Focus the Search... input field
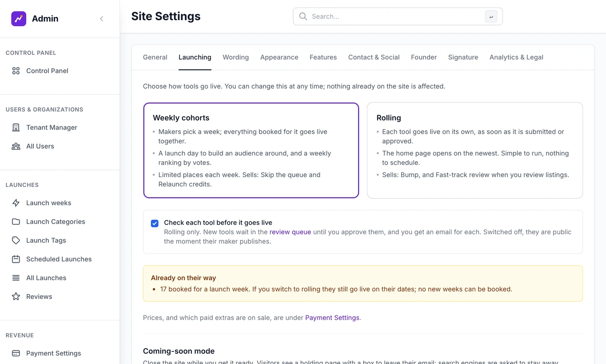The width and height of the screenshot is (606, 364). (397, 16)
